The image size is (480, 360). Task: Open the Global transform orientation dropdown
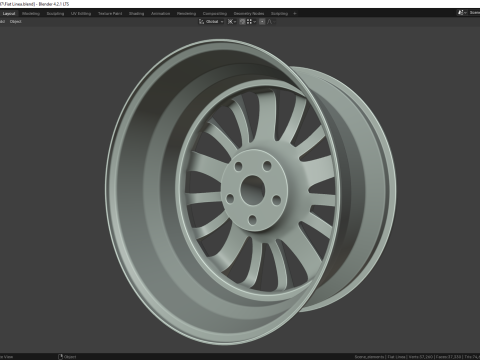point(211,22)
